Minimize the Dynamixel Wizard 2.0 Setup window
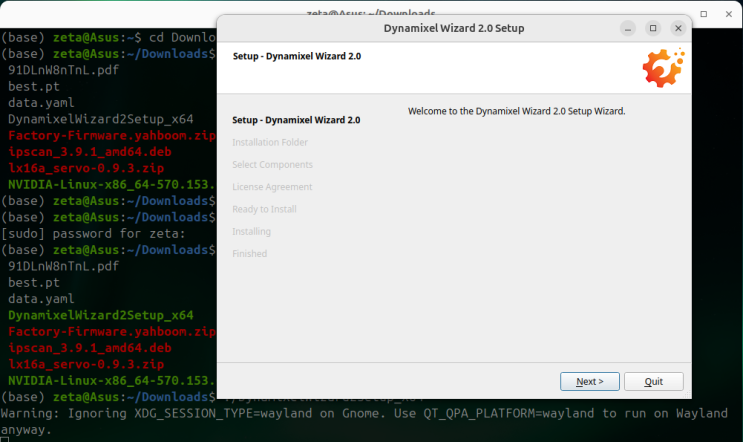743x442 pixels. pos(628,28)
